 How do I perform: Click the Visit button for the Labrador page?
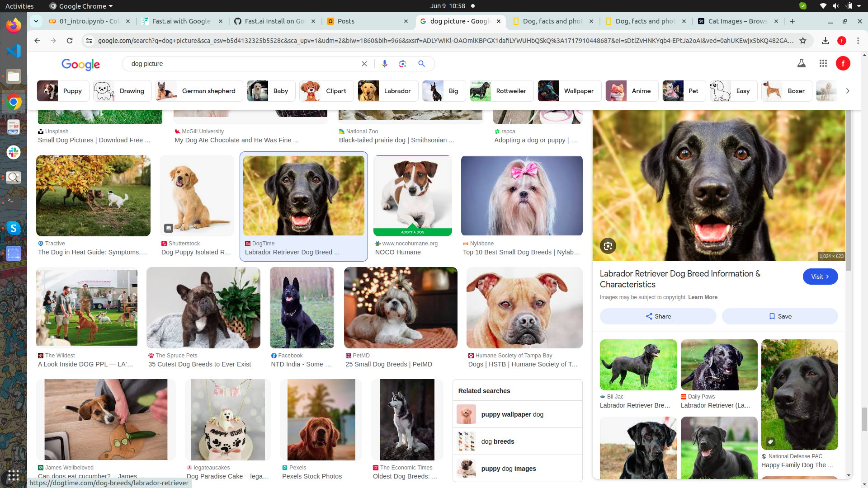(820, 276)
